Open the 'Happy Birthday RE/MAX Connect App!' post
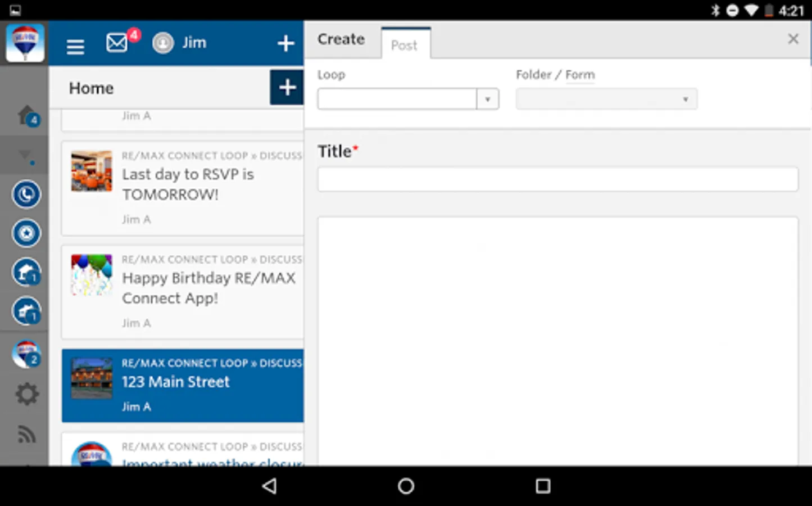812x506 pixels. pos(183,292)
